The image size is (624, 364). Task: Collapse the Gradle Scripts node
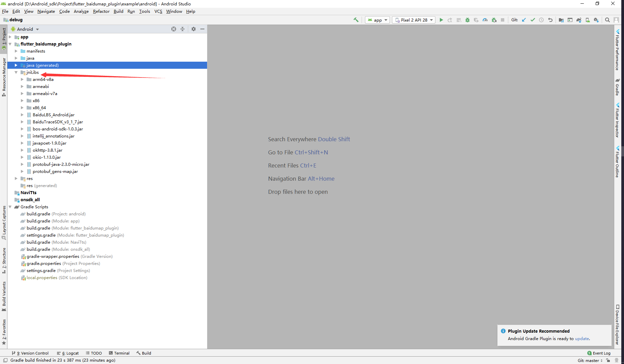click(x=10, y=207)
